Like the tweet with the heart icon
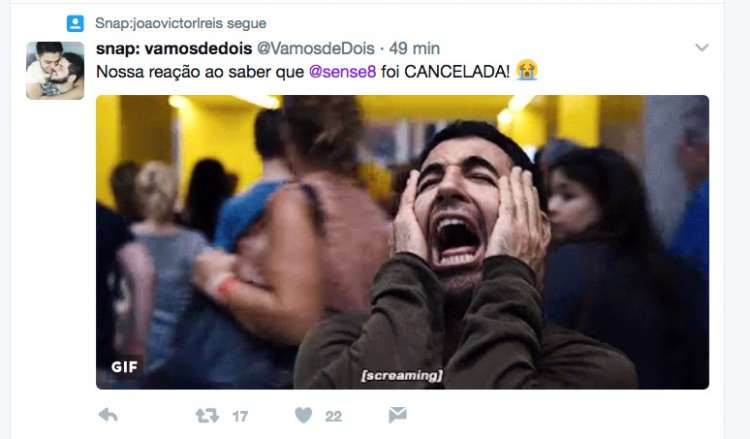Viewport: 750px width, 439px height. pyautogui.click(x=303, y=415)
